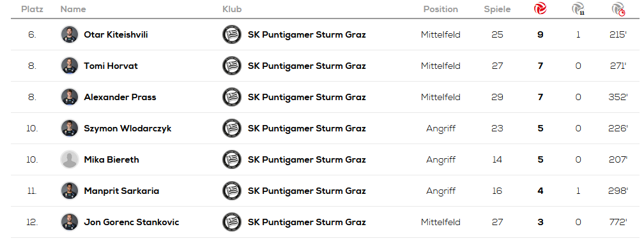The width and height of the screenshot is (644, 243).
Task: Sort table by Position column header
Action: coord(441,9)
